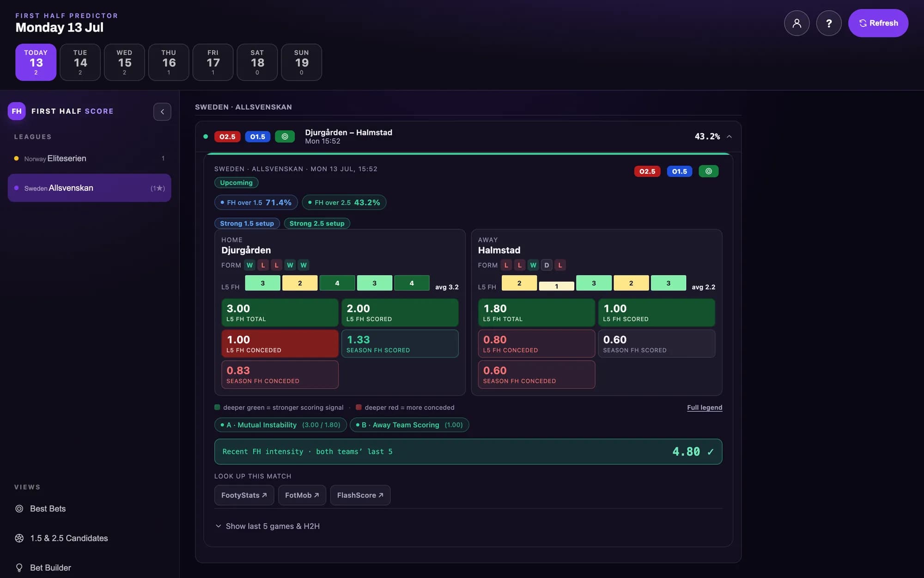
Task: Switch to the Thu 16 date tab
Action: (x=169, y=62)
